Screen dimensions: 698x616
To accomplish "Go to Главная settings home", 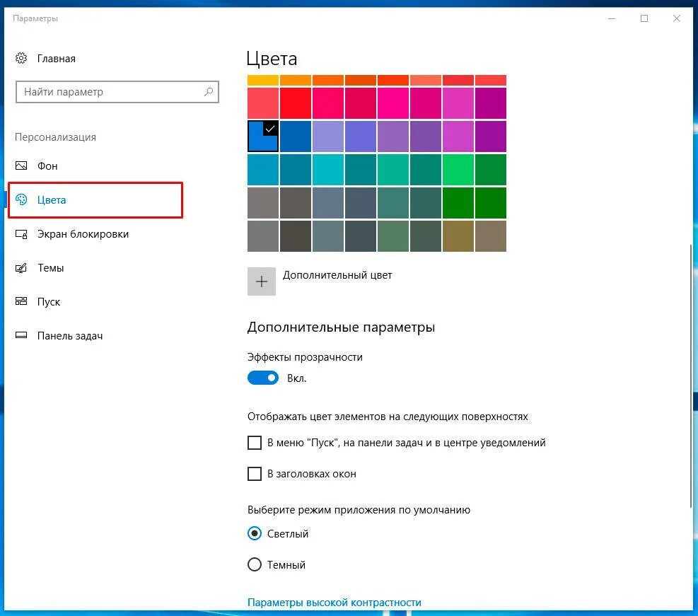I will tap(56, 58).
